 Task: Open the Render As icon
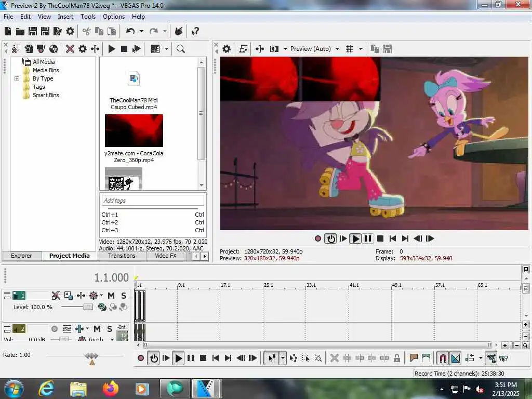tap(57, 32)
